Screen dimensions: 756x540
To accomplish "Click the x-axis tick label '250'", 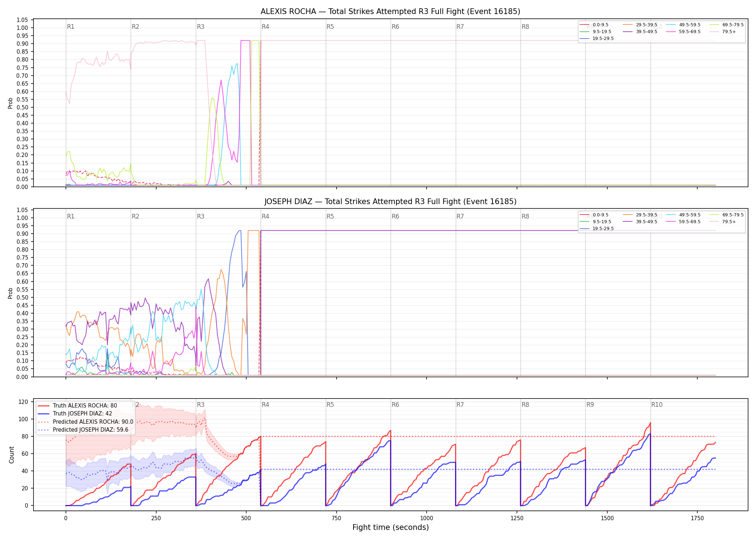I will click(x=156, y=518).
